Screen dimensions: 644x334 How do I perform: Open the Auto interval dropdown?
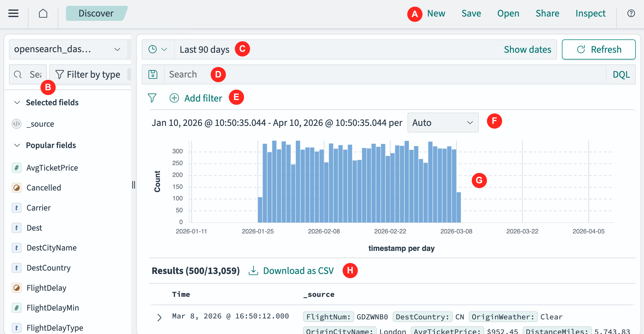443,123
